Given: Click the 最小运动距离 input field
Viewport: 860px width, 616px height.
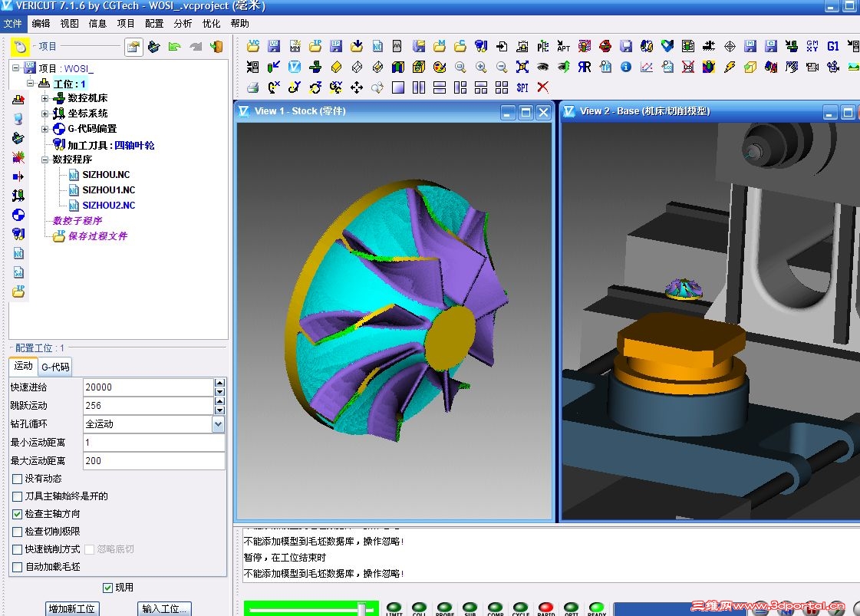Looking at the screenshot, I should point(153,442).
